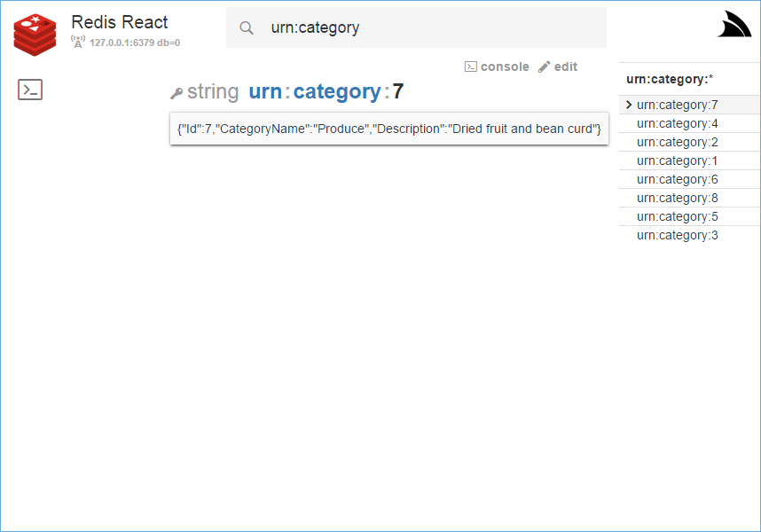
Task: Open the console from sidebar terminal icon
Action: coord(30,89)
